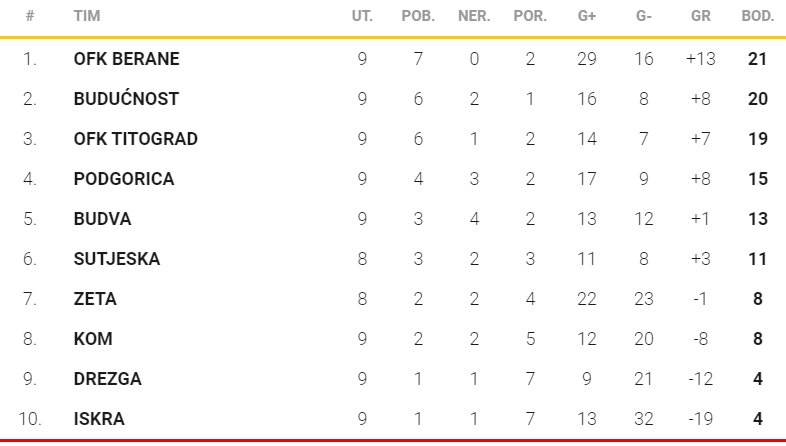Click the G- goals conceded header
Image resolution: width=786 pixels, height=446 pixels.
(644, 17)
